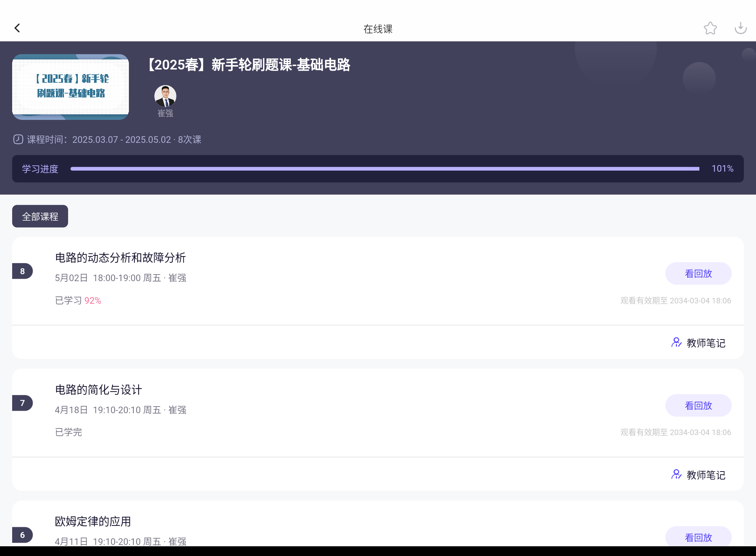
Task: Tap the 101% progress value
Action: 723,169
